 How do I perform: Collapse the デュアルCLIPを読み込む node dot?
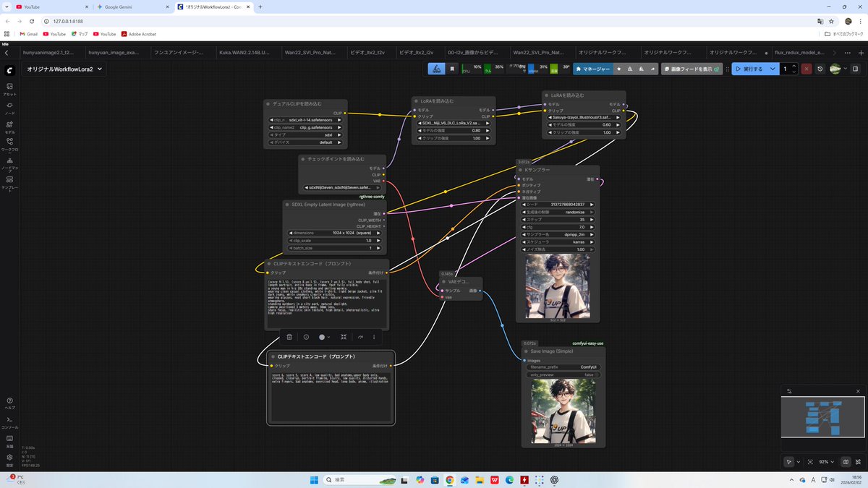pyautogui.click(x=268, y=104)
